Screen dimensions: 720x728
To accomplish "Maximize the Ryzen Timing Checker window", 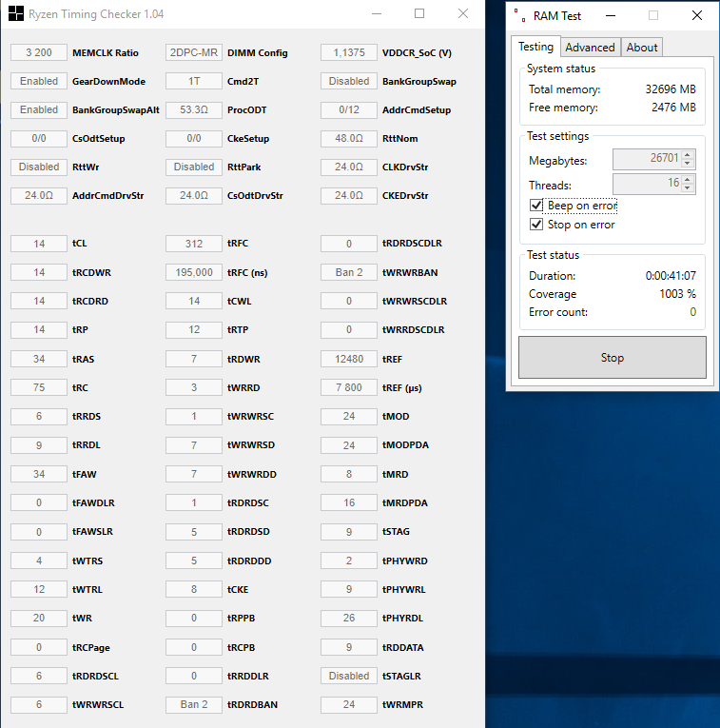I will [419, 14].
